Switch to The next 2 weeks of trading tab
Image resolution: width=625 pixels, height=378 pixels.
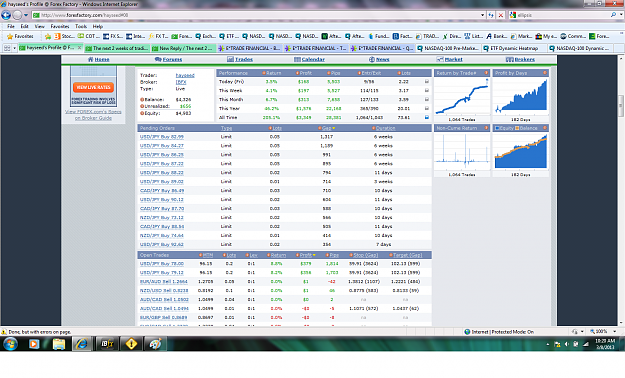coord(117,48)
